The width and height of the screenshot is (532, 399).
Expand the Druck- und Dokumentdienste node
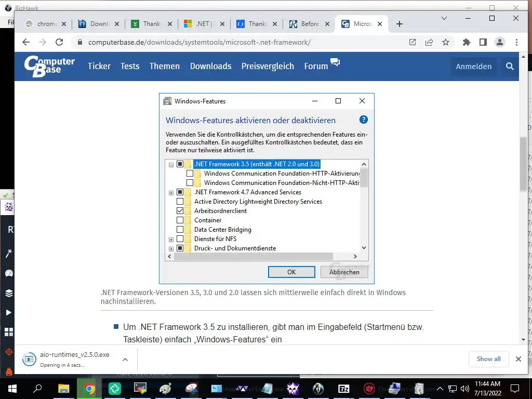click(x=171, y=249)
